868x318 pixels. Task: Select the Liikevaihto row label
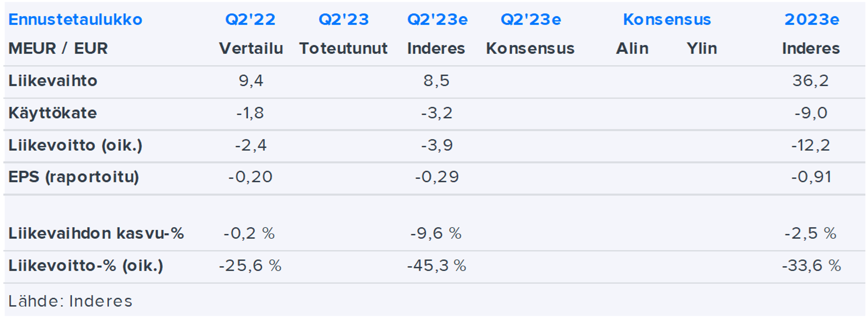[x=53, y=81]
